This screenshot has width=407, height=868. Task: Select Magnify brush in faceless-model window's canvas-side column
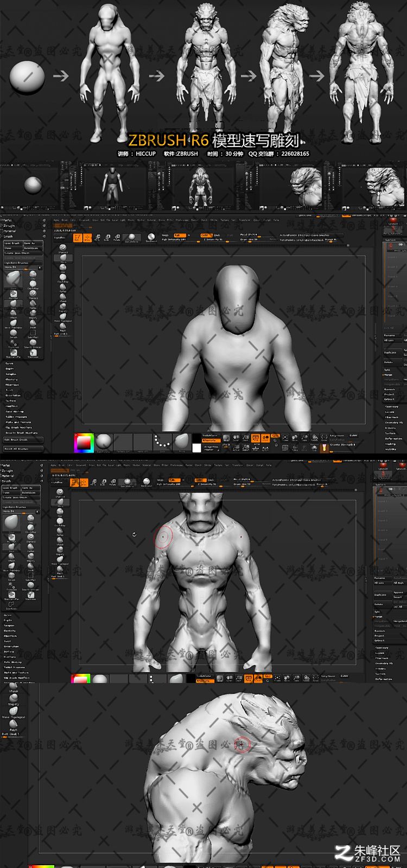pyautogui.click(x=63, y=307)
